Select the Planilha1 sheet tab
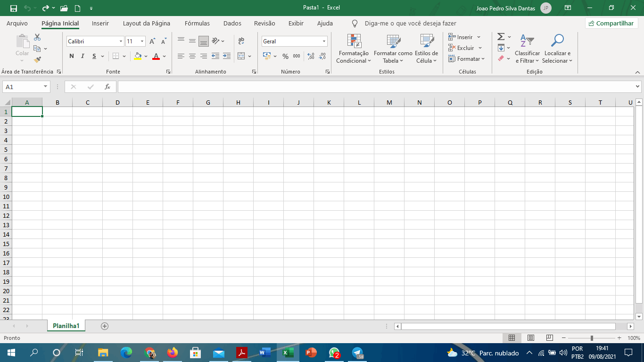 point(66,326)
